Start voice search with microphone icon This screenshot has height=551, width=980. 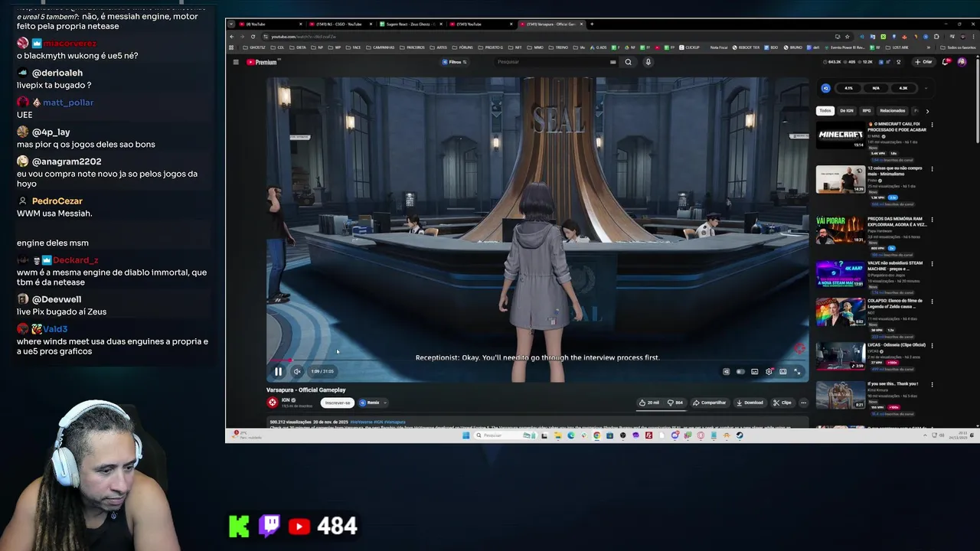(648, 62)
